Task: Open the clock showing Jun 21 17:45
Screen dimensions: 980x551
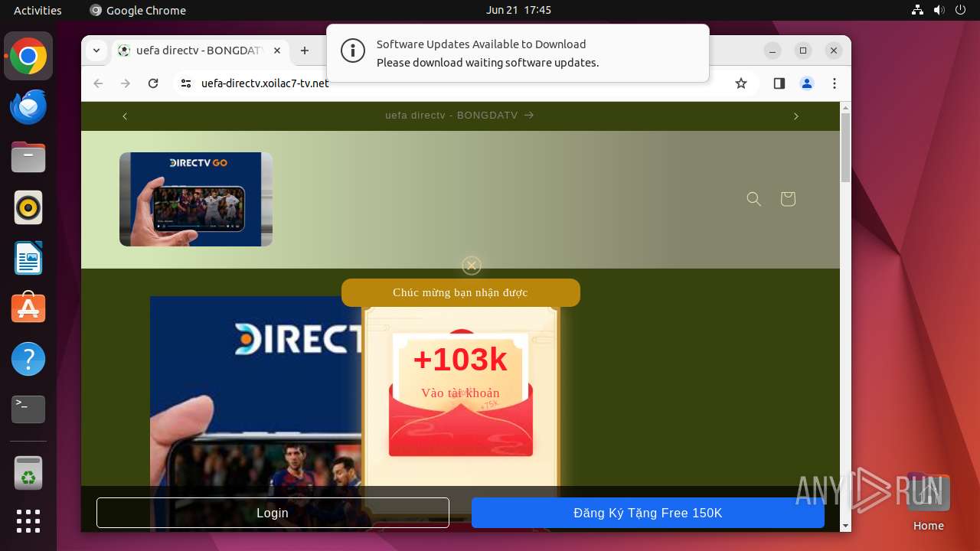Action: (518, 10)
